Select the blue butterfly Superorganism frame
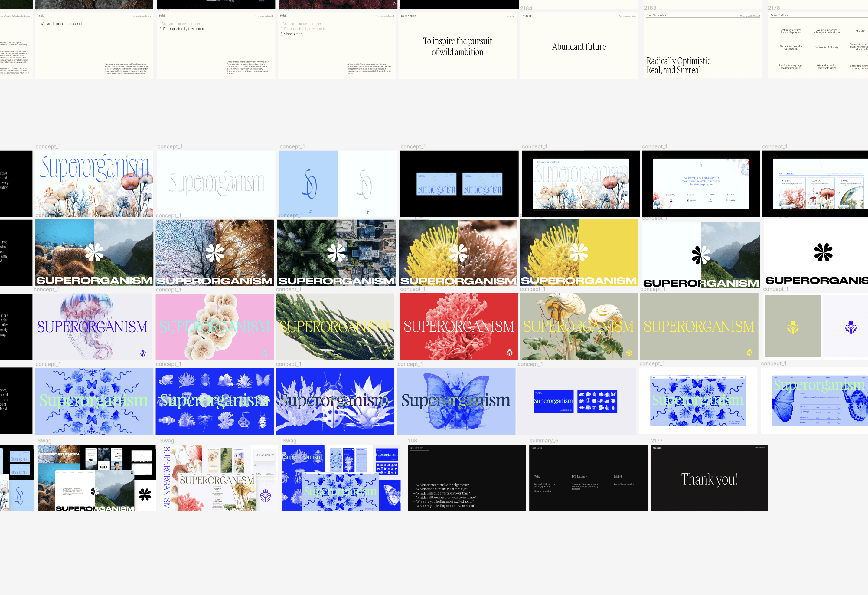 (x=456, y=401)
